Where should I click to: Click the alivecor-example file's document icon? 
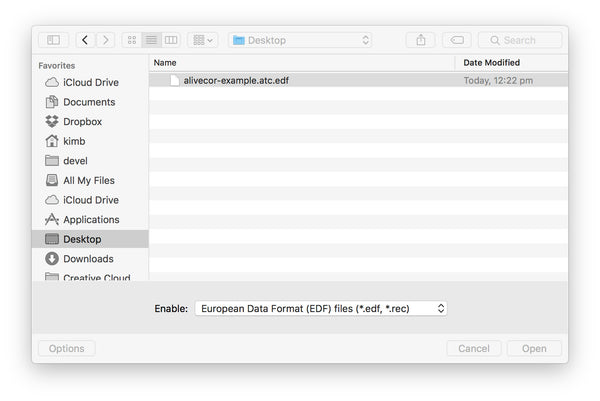[x=174, y=80]
